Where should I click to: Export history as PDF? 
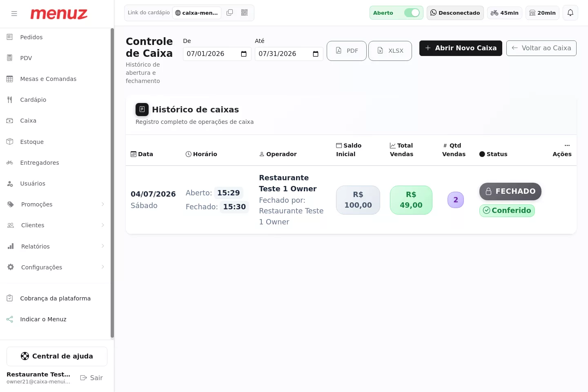coord(347,51)
